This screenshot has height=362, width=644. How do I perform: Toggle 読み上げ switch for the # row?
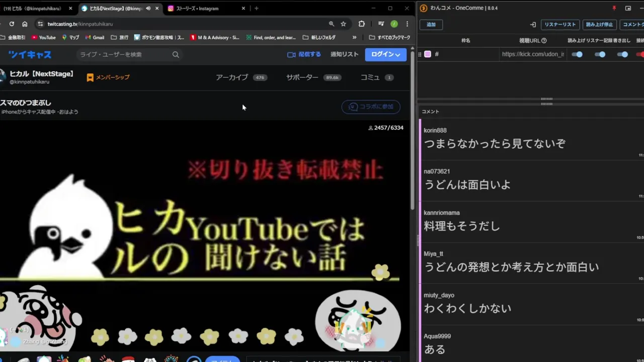[577, 54]
